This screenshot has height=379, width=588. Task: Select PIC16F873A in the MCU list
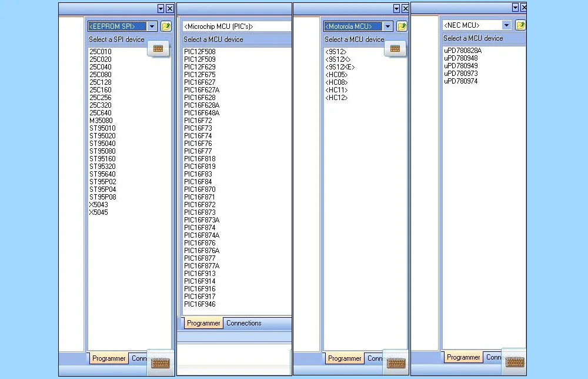(x=202, y=220)
